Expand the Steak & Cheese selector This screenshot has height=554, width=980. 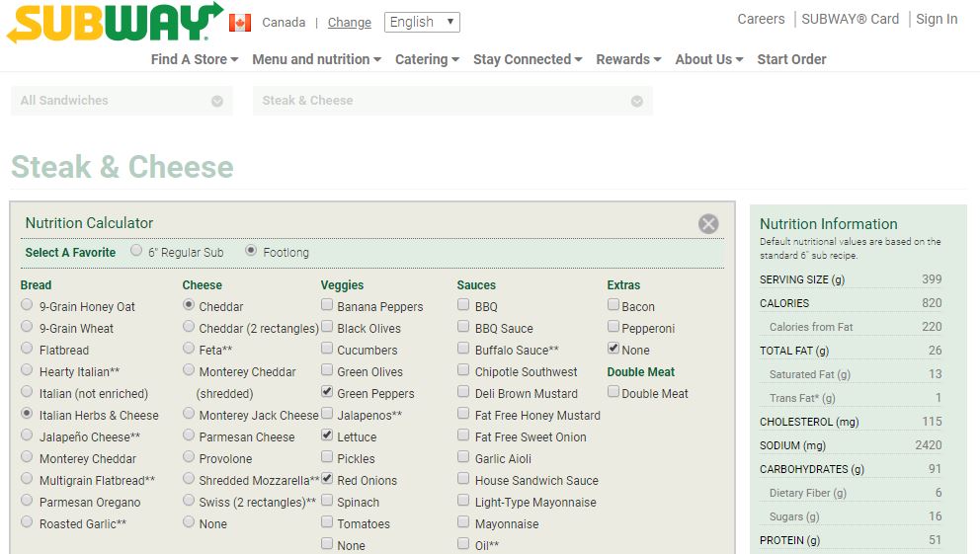(452, 101)
